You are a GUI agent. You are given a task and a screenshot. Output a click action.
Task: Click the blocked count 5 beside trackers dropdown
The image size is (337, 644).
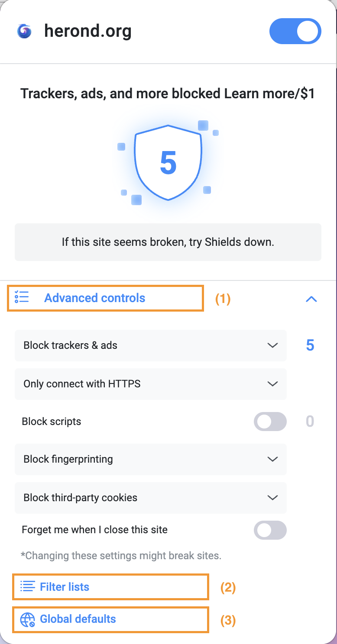point(310,345)
